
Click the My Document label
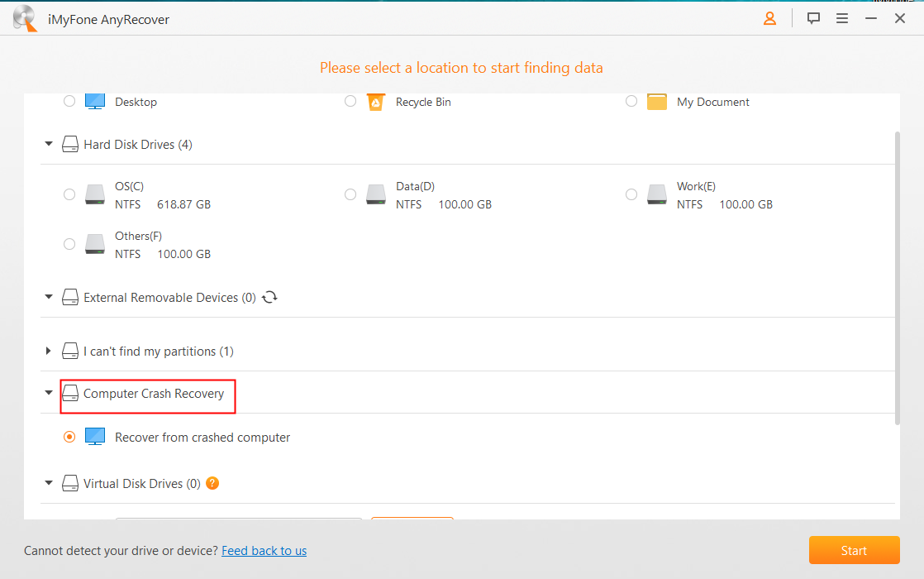pyautogui.click(x=713, y=102)
